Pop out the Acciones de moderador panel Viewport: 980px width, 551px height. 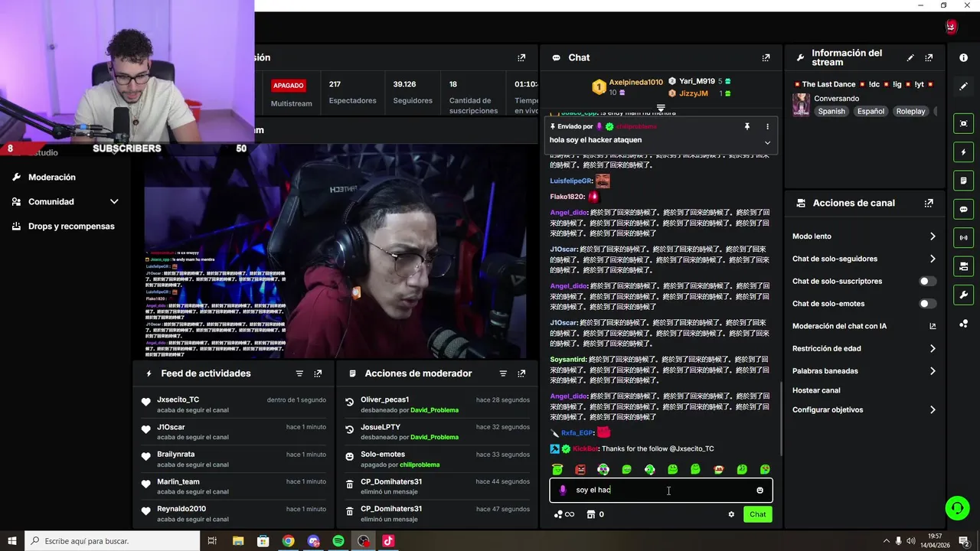[x=521, y=373]
